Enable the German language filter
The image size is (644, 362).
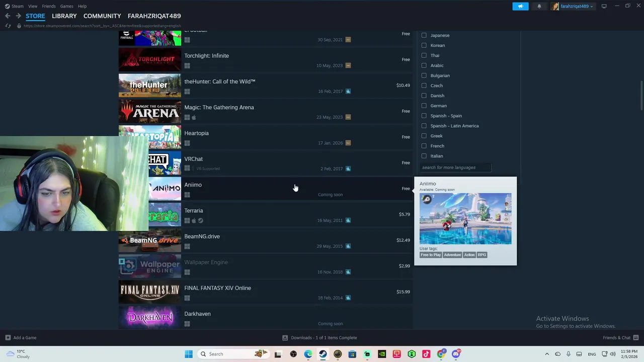coord(424,106)
